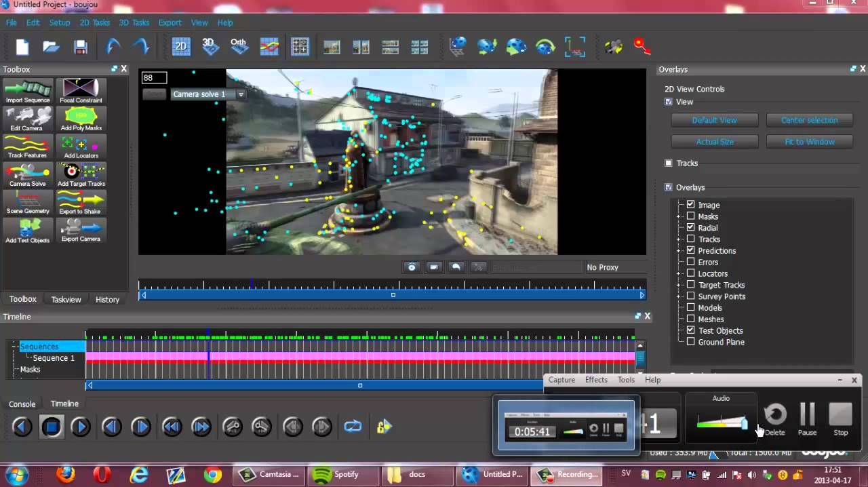Enable the Errors overlay checkbox
The height and width of the screenshot is (487, 868).
pos(690,262)
